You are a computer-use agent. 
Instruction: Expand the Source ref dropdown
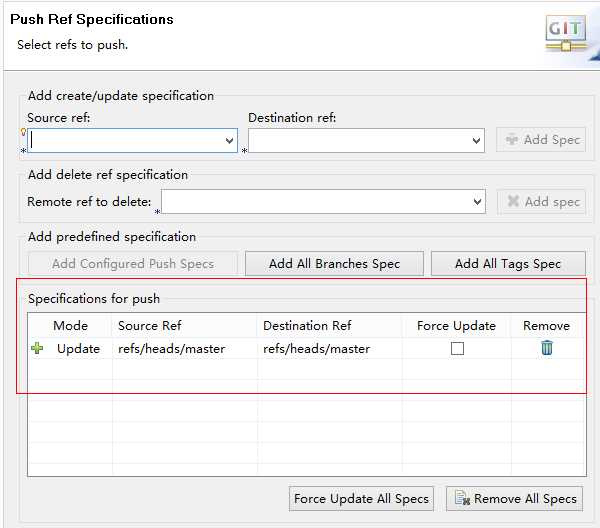point(229,142)
